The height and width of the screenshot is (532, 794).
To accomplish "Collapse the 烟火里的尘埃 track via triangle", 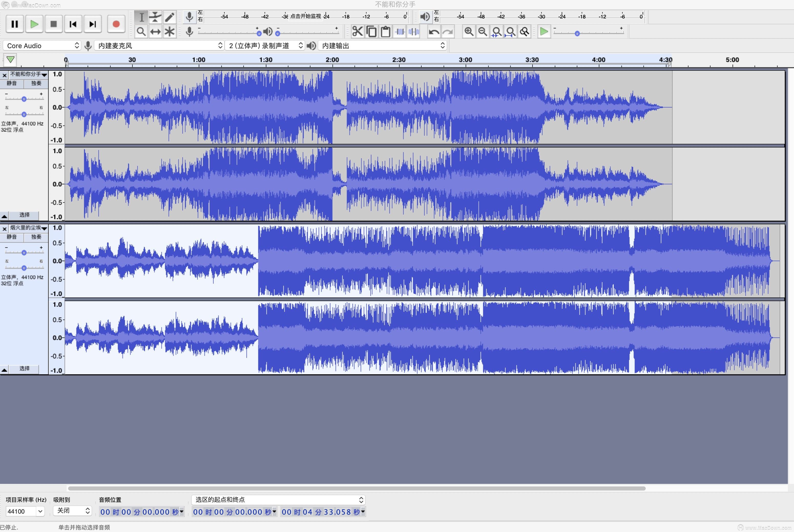I will coord(4,370).
